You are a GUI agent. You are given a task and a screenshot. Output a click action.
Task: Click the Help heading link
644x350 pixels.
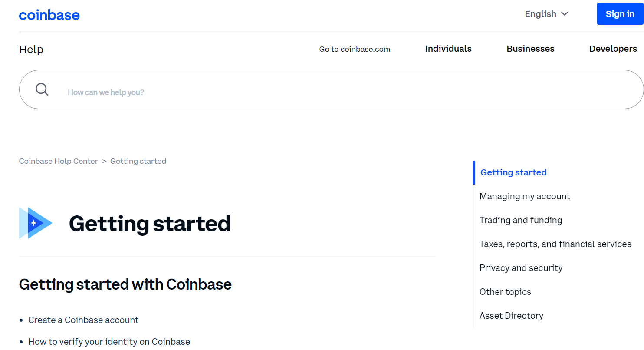point(31,50)
